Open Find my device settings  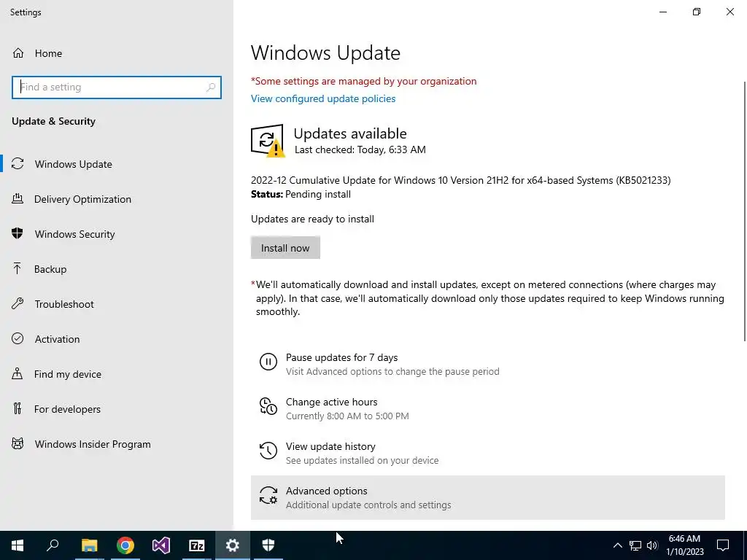pyautogui.click(x=117, y=374)
